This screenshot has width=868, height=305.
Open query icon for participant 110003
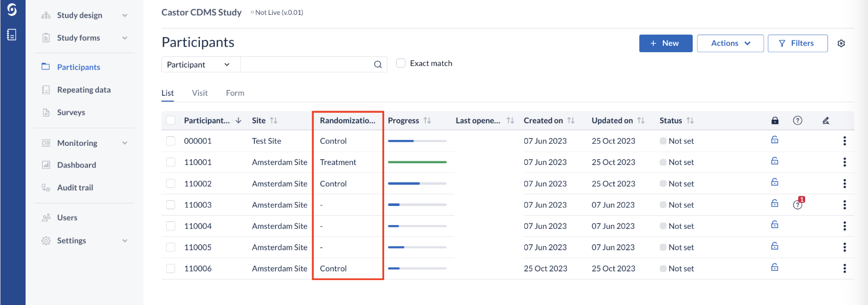(x=798, y=204)
